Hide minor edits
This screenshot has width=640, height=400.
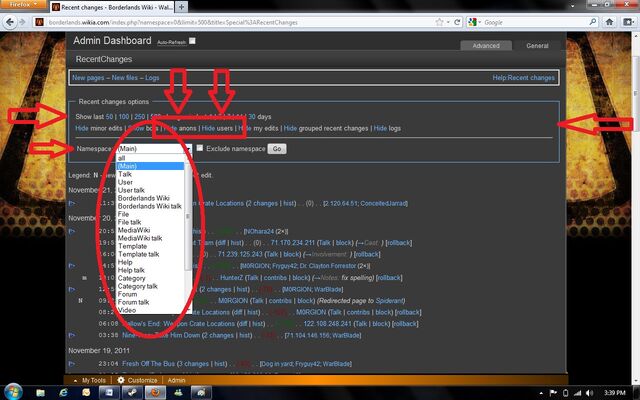click(x=82, y=128)
